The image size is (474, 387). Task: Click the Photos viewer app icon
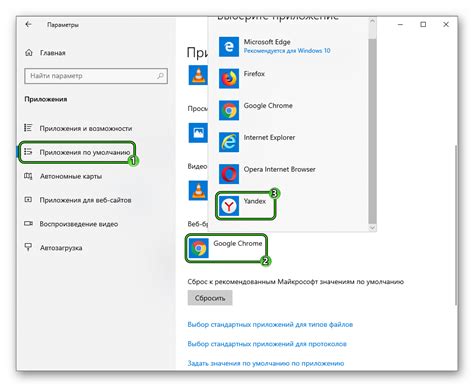click(198, 133)
